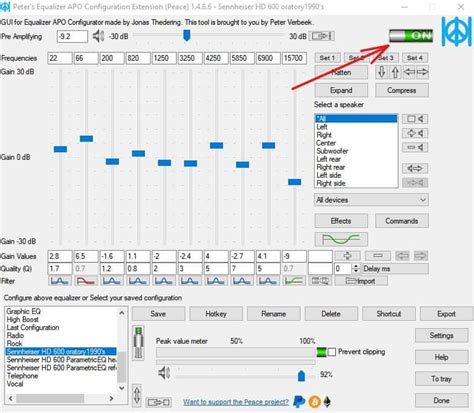The image size is (474, 413).
Task: Click the down arrow button beside Flatten
Action: (382, 72)
